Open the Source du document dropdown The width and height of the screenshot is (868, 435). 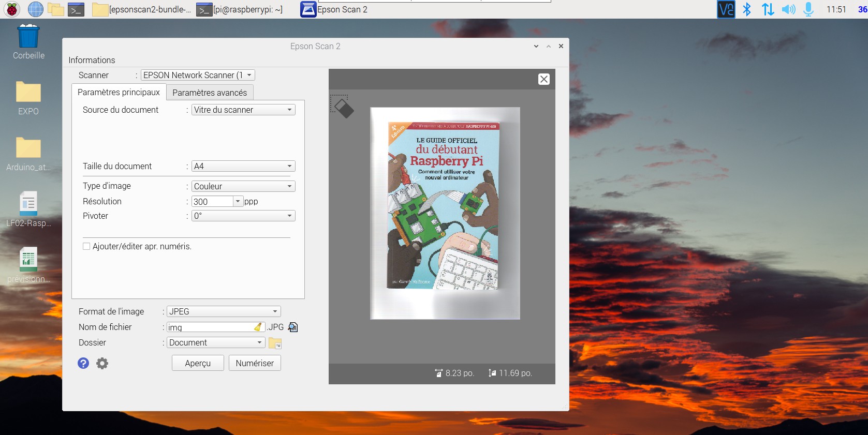coord(243,110)
